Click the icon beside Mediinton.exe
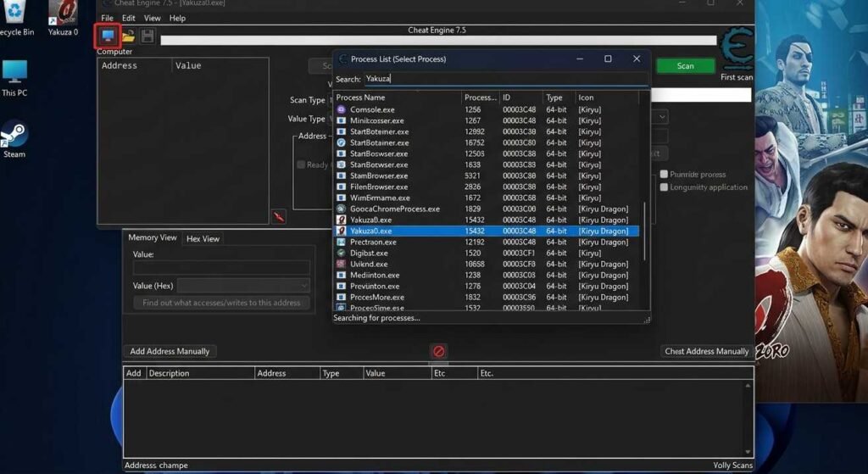 [x=341, y=276]
